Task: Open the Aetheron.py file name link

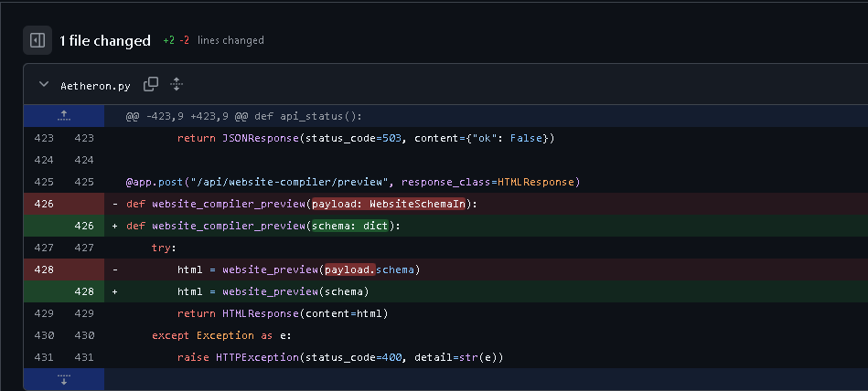Action: [96, 86]
